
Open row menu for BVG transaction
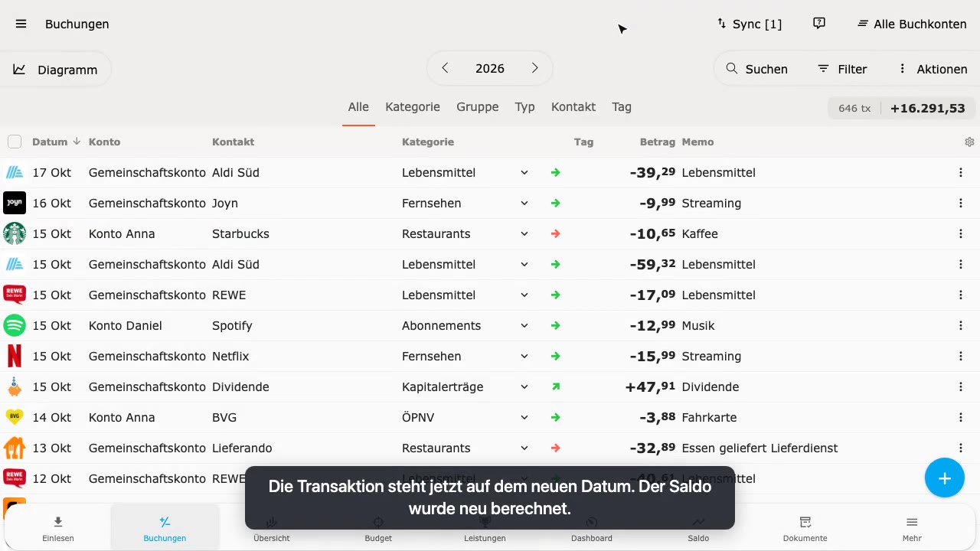click(x=961, y=417)
